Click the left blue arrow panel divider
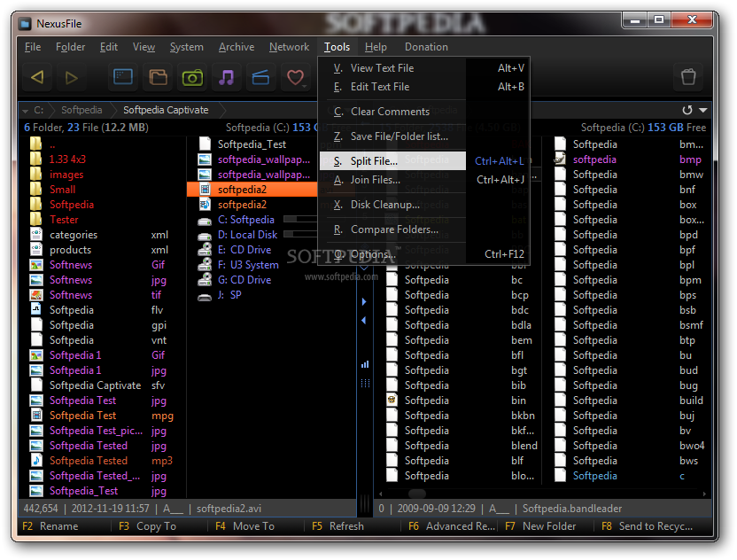737x560 pixels. (x=364, y=320)
